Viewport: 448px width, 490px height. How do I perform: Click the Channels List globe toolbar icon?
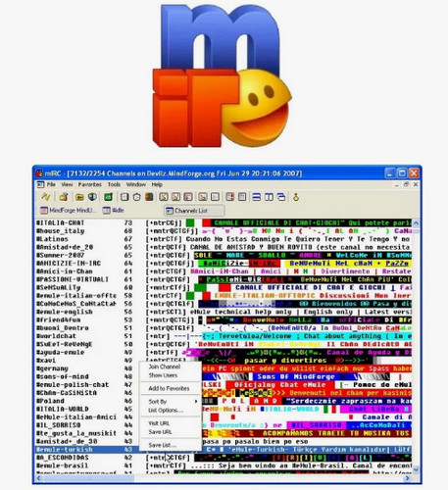pos(93,197)
